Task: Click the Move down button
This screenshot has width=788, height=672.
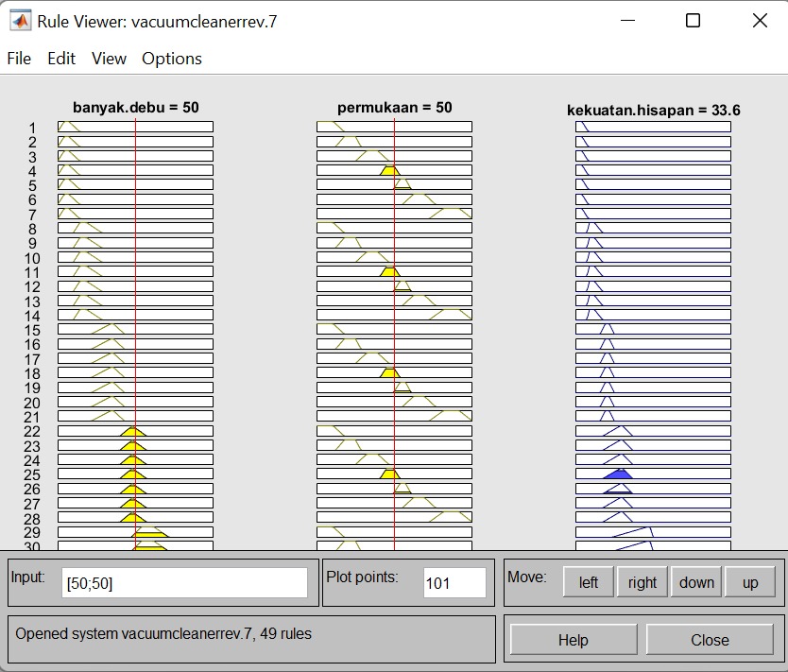Action: 696,582
